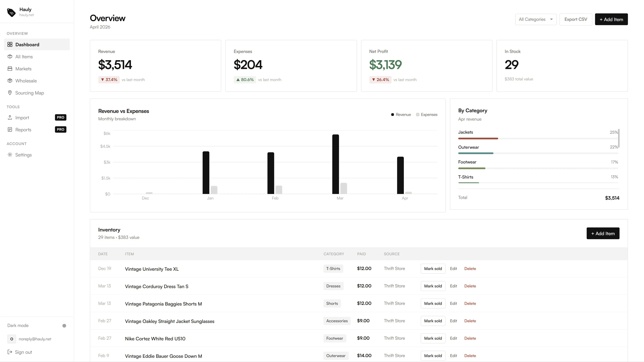
Task: Click the PRO badge next to Import
Action: [60, 117]
